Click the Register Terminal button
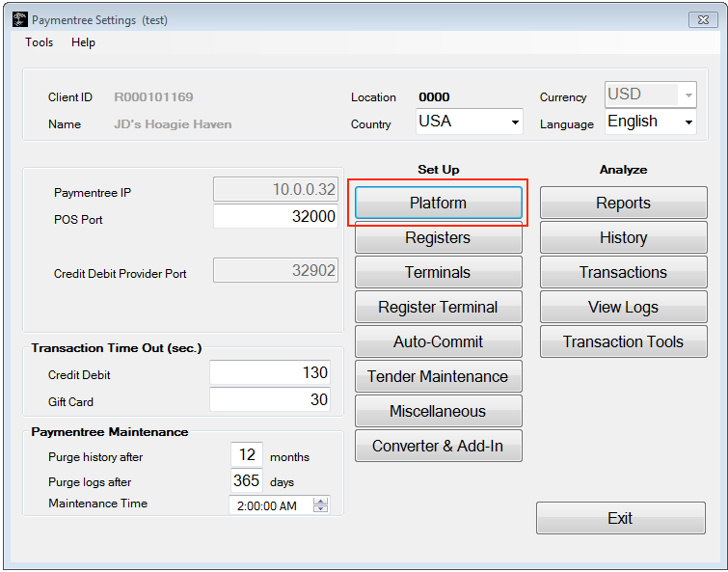 point(439,307)
